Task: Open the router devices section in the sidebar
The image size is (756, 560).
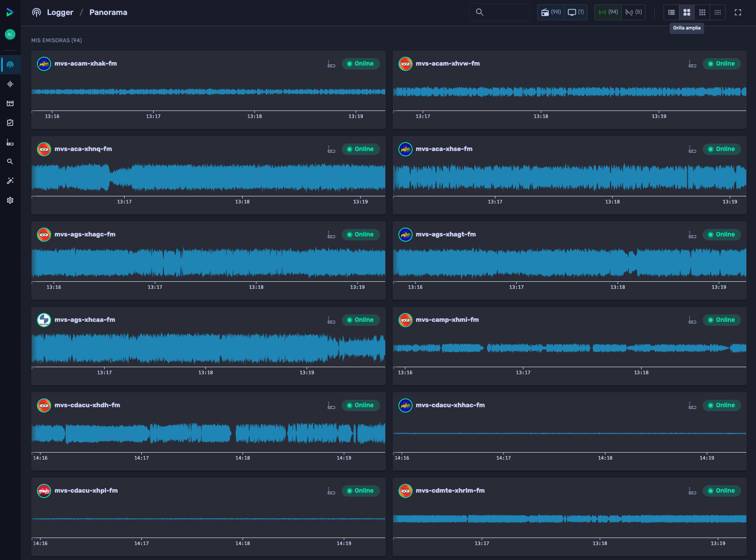Action: [x=10, y=142]
